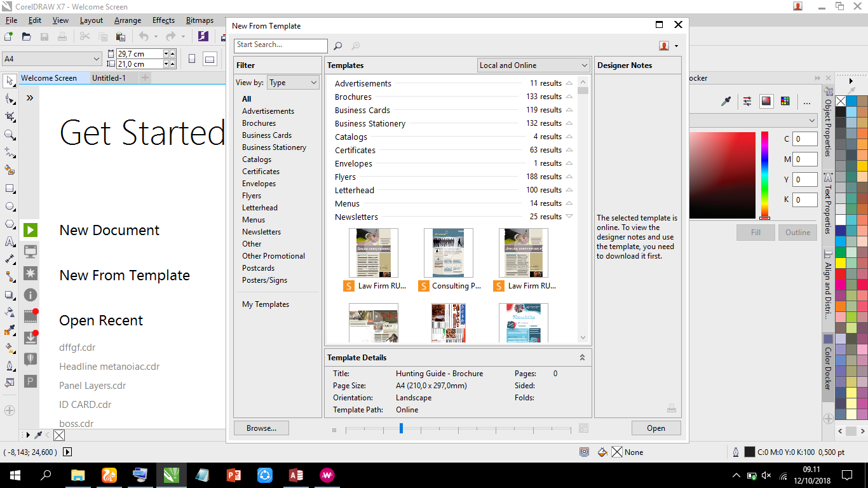
Task: Click the eyedropper in Color Docker
Action: [x=726, y=102]
